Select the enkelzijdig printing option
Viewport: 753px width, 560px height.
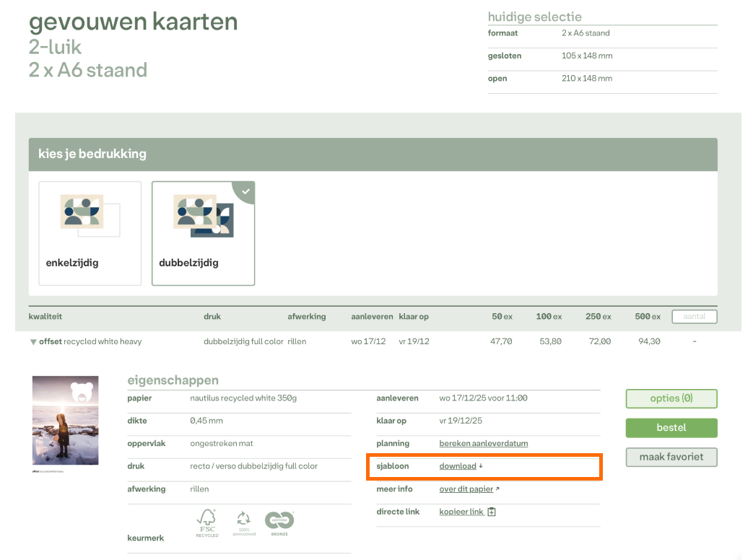tap(90, 233)
